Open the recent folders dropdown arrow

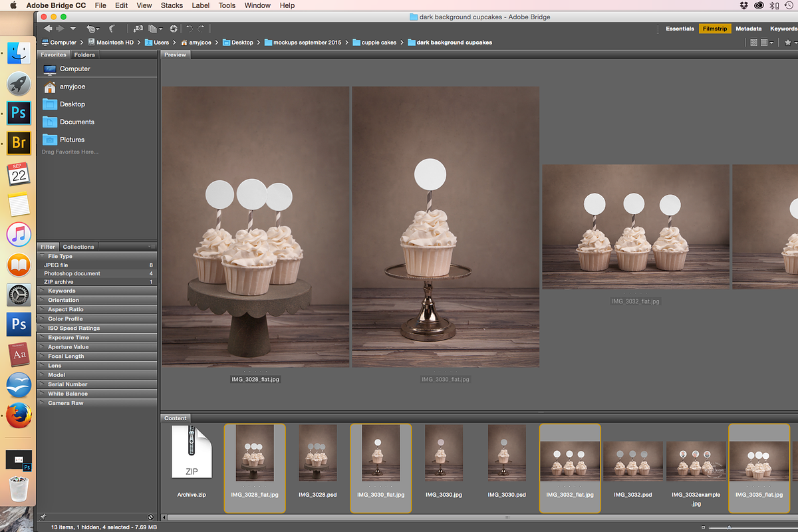point(72,29)
